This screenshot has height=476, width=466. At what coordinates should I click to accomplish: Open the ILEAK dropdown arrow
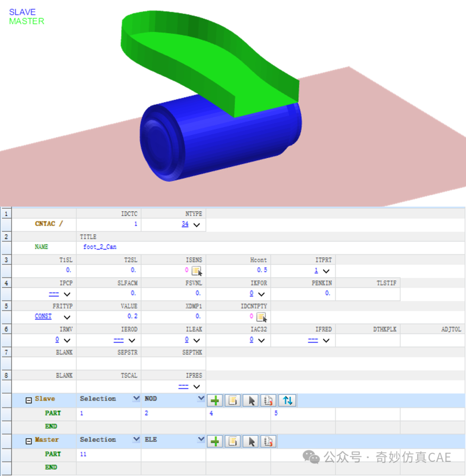(x=197, y=340)
